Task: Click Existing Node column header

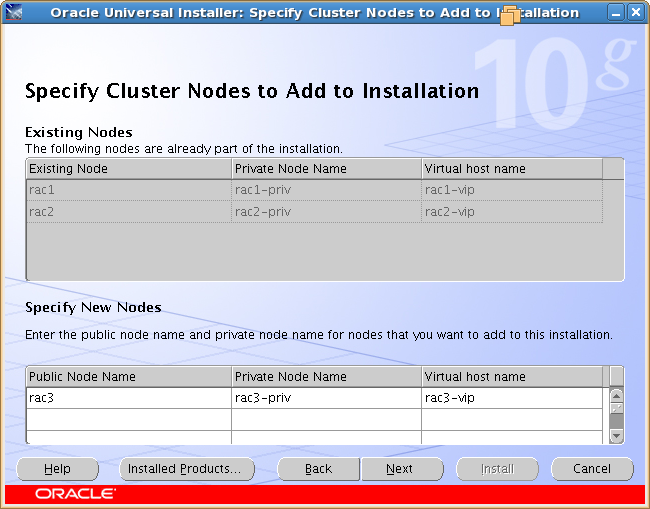Action: coord(129,169)
